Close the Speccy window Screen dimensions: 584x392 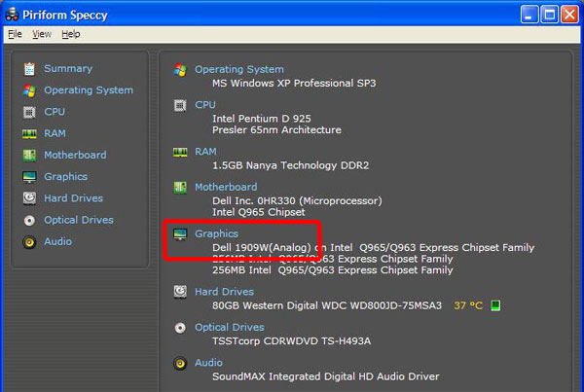[x=569, y=15]
